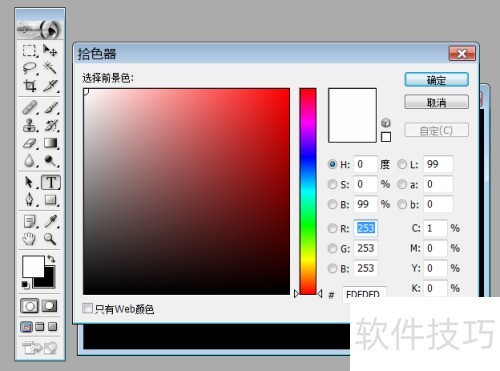
Task: Click the foreground color swatch in toolbox
Action: coord(33,266)
